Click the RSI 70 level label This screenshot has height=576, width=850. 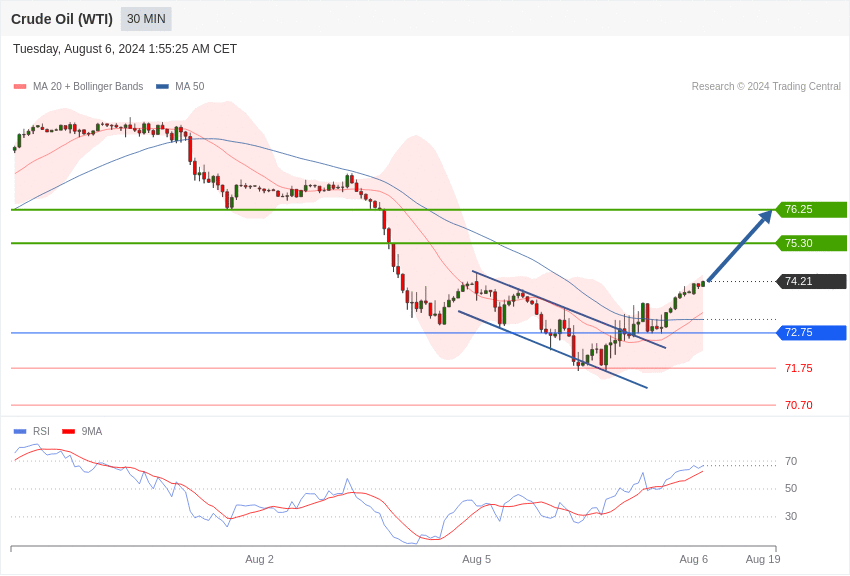(791, 462)
